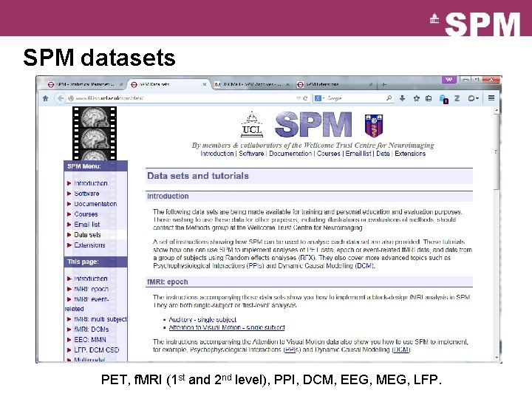
Task: Open the downloads arrow icon in toolbar
Action: coord(403,98)
